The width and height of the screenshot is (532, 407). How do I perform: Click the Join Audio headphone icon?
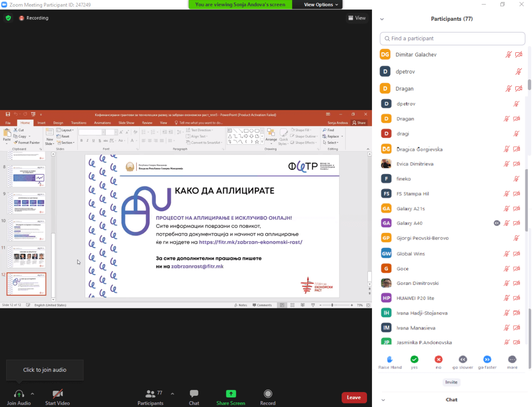[18, 394]
